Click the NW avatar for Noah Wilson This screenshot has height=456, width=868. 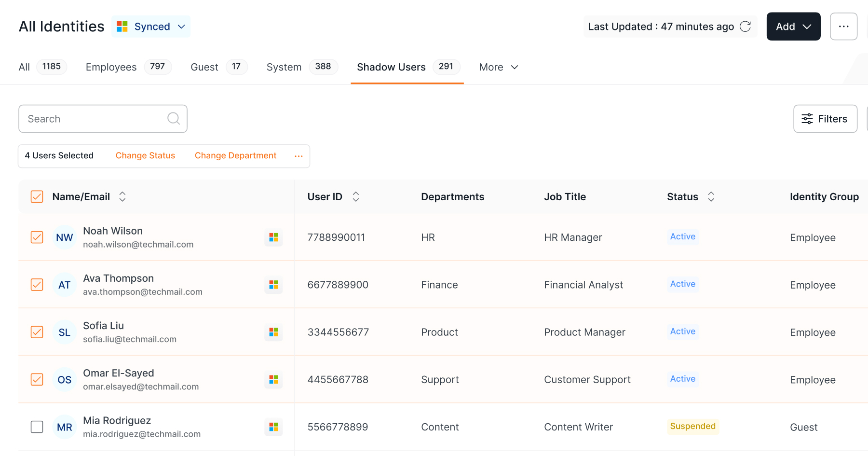[x=65, y=237]
